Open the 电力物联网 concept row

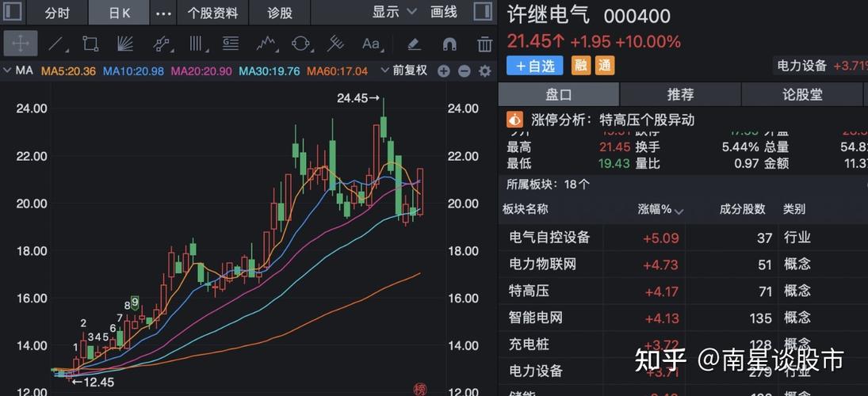click(683, 265)
